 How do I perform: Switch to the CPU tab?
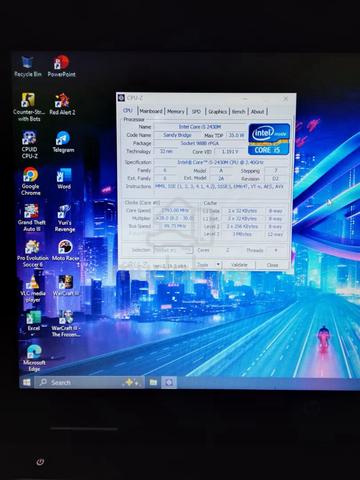click(x=128, y=110)
